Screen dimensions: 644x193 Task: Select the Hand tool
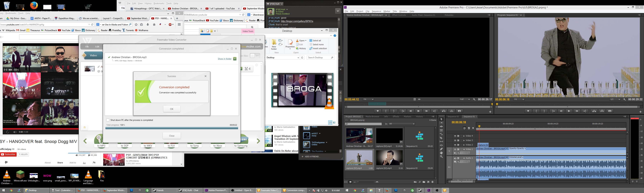(441, 153)
